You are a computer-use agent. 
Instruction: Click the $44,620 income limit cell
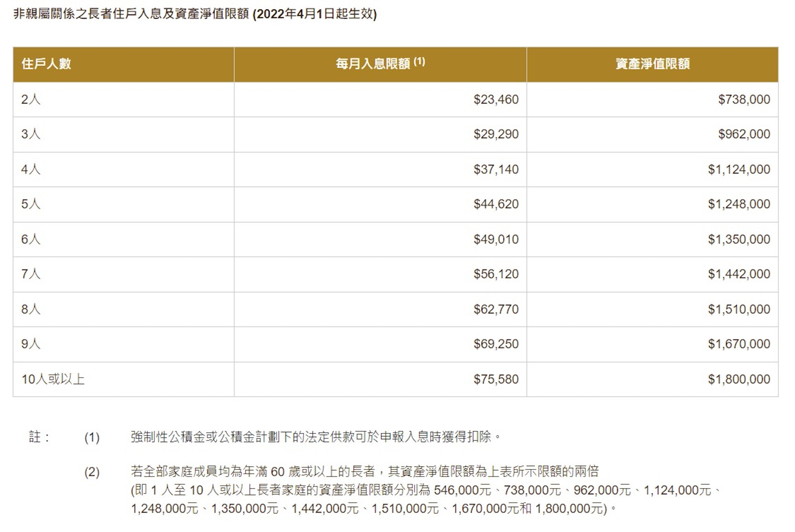coord(496,204)
